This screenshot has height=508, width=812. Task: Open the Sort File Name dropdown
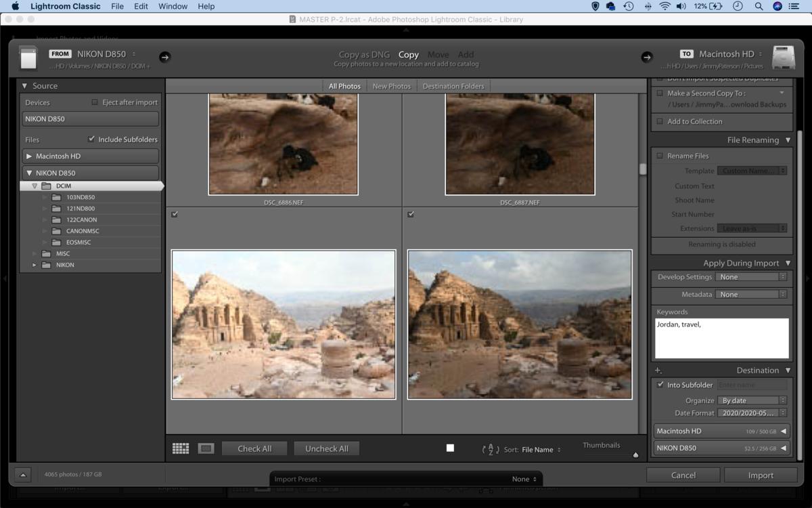541,450
